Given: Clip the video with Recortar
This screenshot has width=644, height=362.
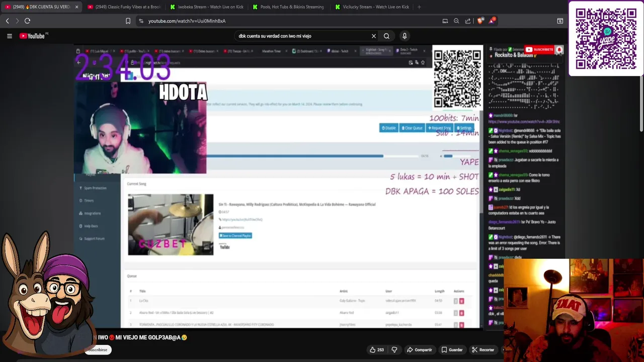Looking at the screenshot, I should click(482, 350).
